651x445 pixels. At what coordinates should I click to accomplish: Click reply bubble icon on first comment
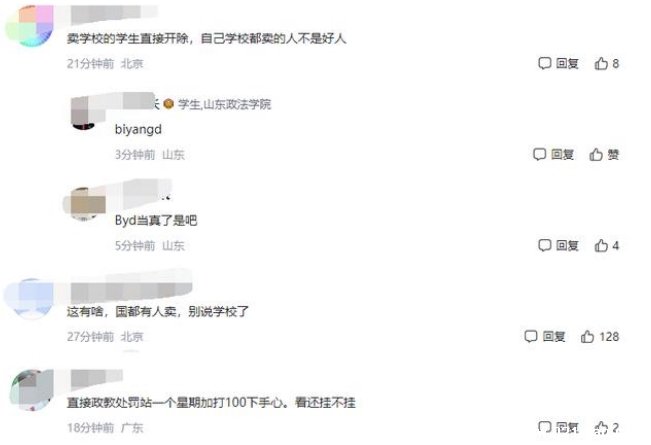tap(544, 63)
